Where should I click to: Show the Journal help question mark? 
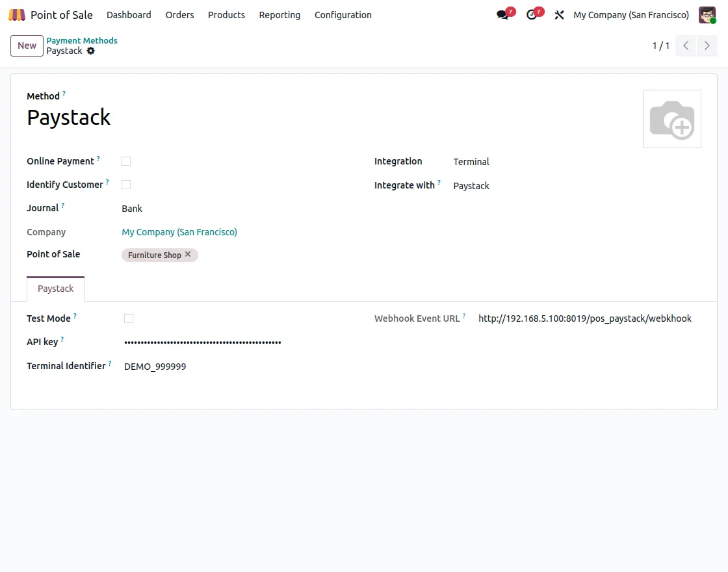(x=62, y=205)
